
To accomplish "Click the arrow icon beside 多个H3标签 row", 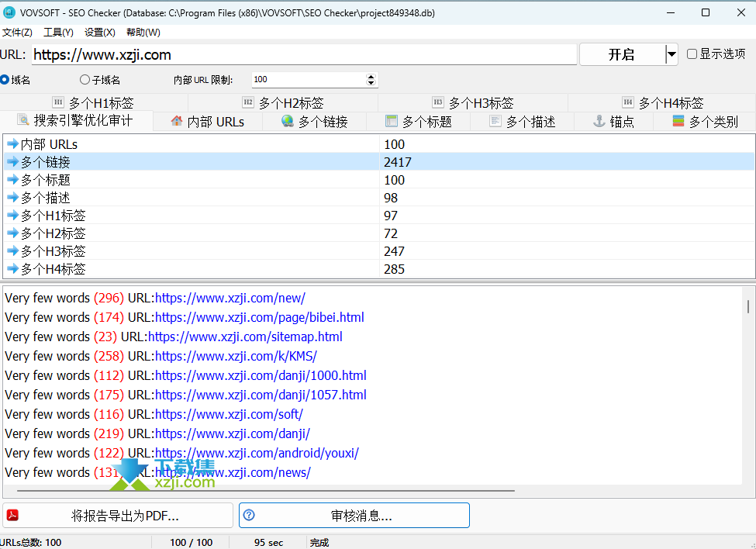I will (x=12, y=250).
